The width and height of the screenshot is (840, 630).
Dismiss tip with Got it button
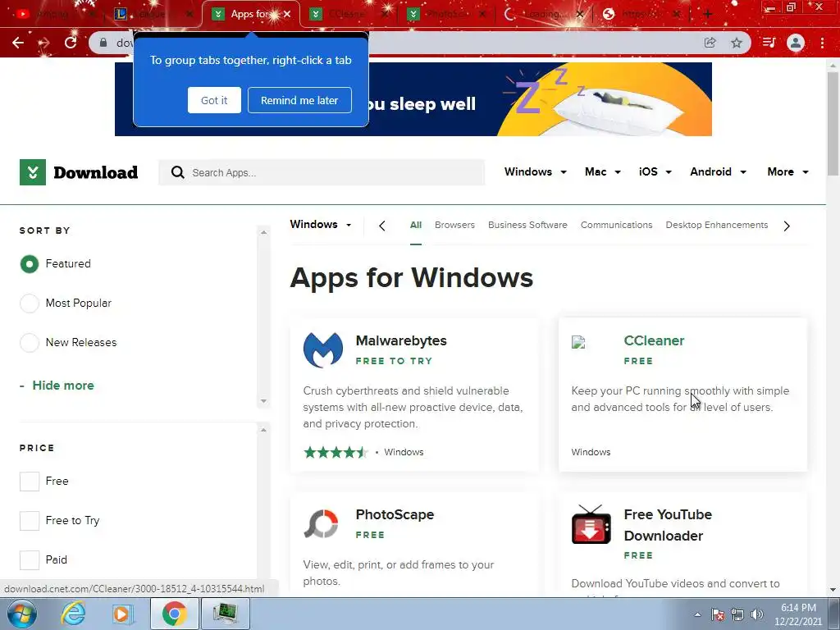214,100
